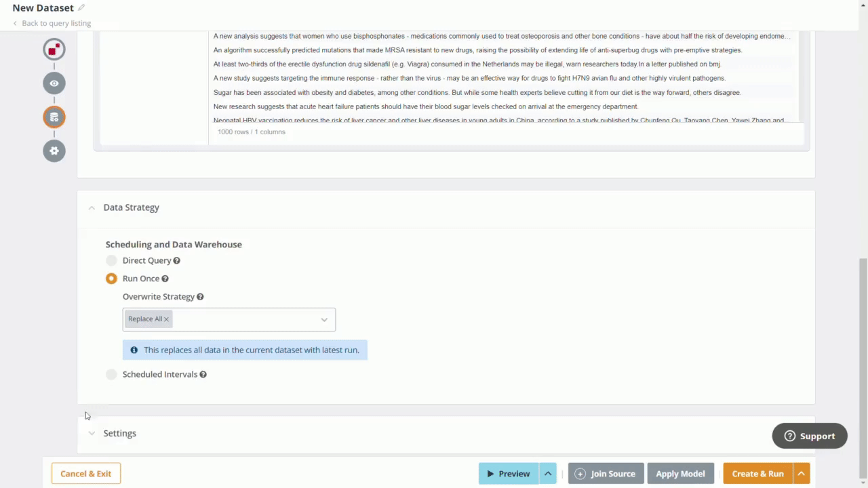The width and height of the screenshot is (868, 488).
Task: Click the pencil icon beside New Dataset
Action: coord(81,8)
